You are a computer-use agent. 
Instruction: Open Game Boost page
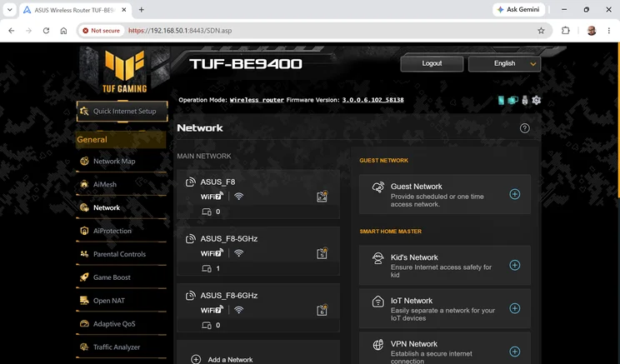[x=112, y=277]
